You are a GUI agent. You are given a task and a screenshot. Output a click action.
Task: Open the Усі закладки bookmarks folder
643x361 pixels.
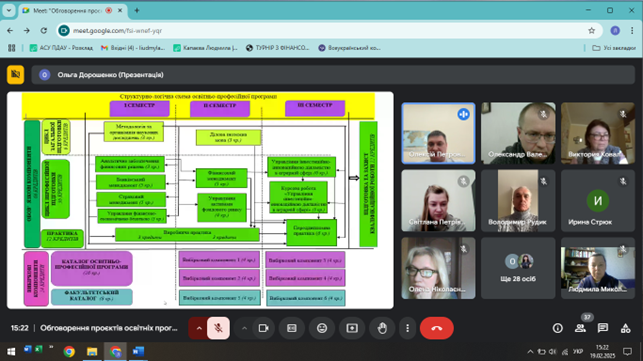point(614,48)
